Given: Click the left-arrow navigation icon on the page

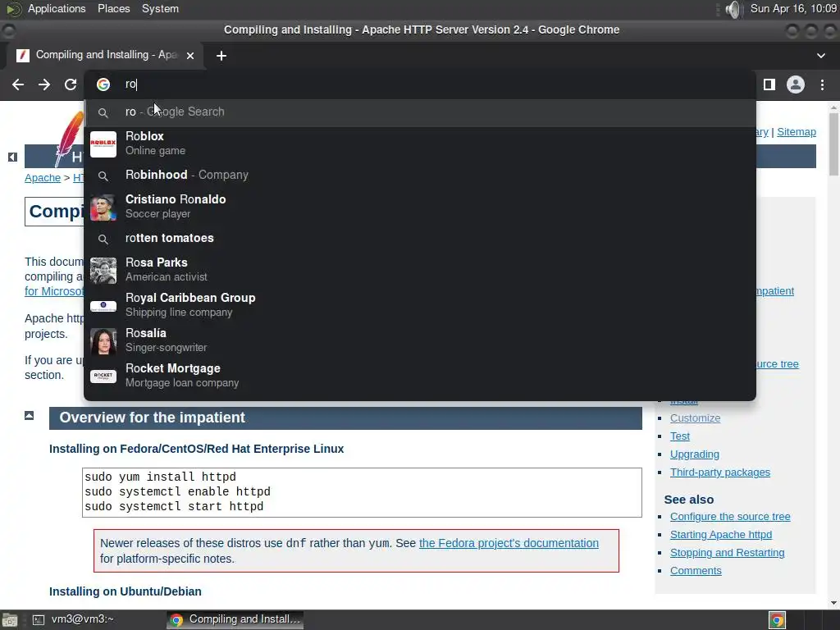Looking at the screenshot, I should click(12, 157).
